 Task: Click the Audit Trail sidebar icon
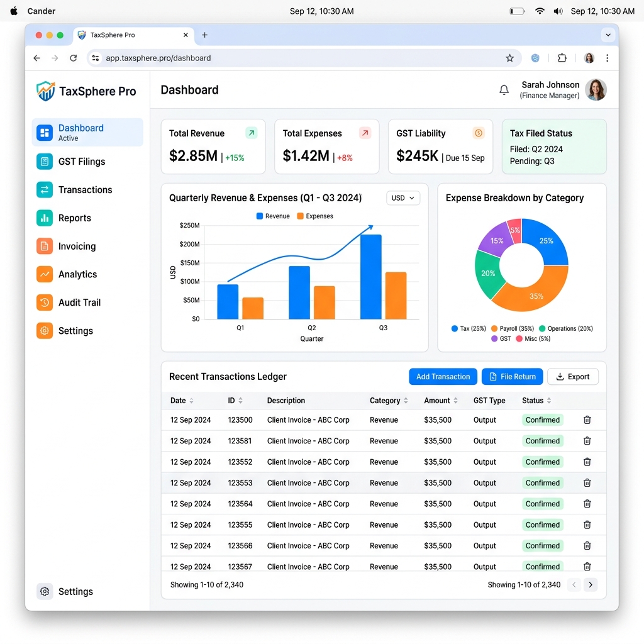coord(45,303)
